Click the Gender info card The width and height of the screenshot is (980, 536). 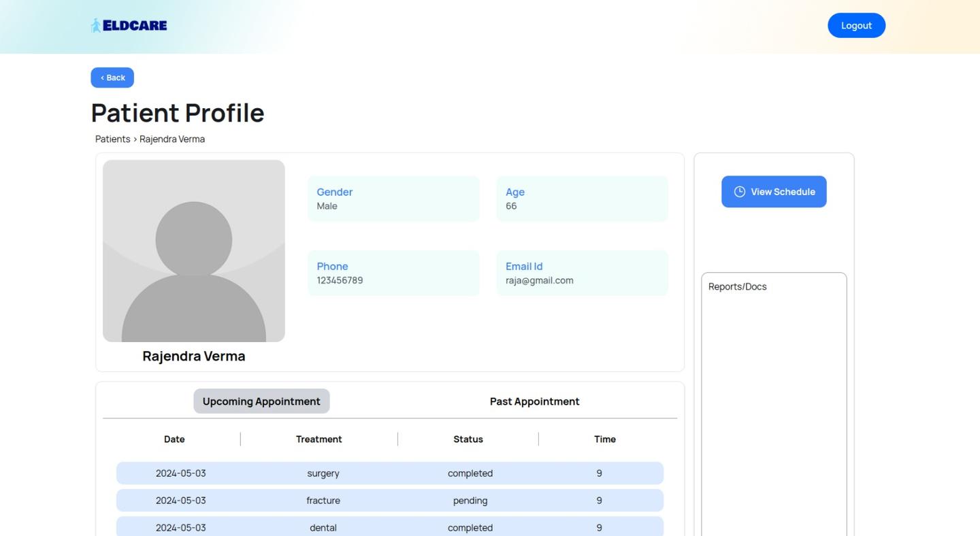point(393,199)
